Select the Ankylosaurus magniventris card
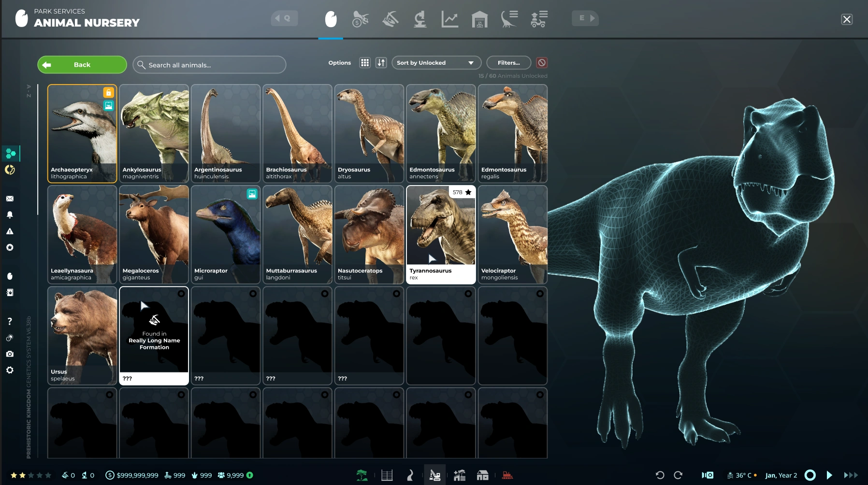The height and width of the screenshot is (485, 868). (154, 134)
